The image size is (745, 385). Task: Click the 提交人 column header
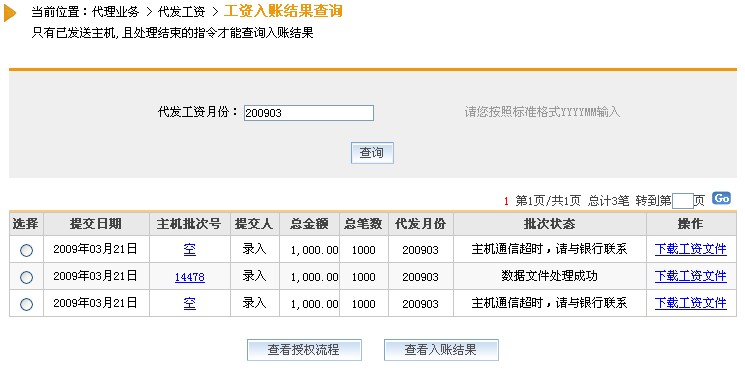pyautogui.click(x=255, y=224)
